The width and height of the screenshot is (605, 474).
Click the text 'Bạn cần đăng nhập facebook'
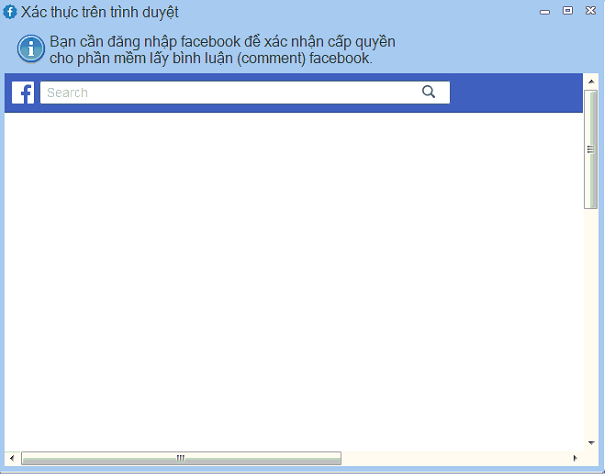click(x=145, y=42)
